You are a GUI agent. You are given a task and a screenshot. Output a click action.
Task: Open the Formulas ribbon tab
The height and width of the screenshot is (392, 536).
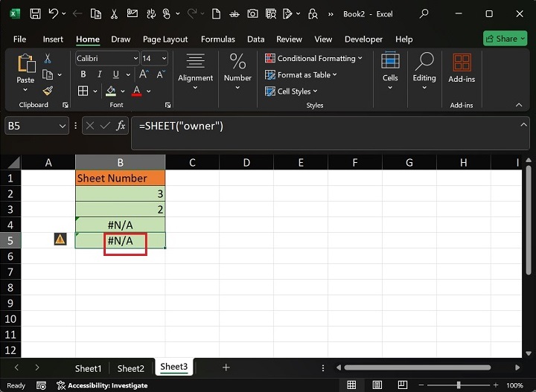217,39
